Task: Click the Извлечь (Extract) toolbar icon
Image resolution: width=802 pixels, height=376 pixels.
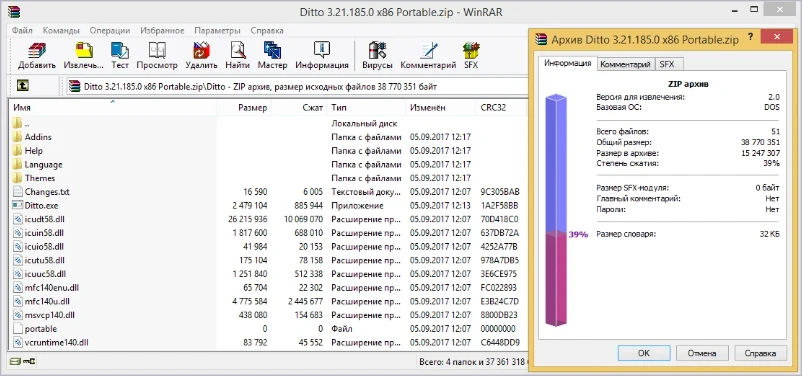Action: pyautogui.click(x=84, y=50)
